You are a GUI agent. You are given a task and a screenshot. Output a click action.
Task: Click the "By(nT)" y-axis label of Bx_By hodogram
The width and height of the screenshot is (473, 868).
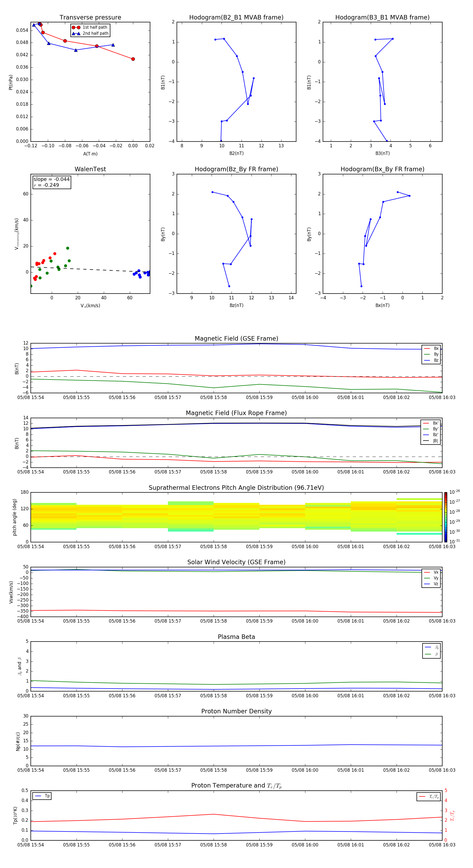click(x=309, y=234)
